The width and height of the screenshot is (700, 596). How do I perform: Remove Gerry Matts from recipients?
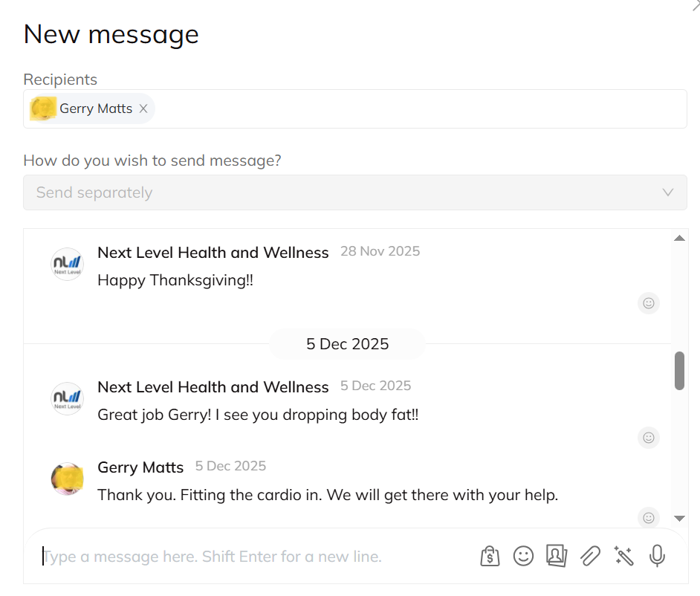tap(143, 108)
